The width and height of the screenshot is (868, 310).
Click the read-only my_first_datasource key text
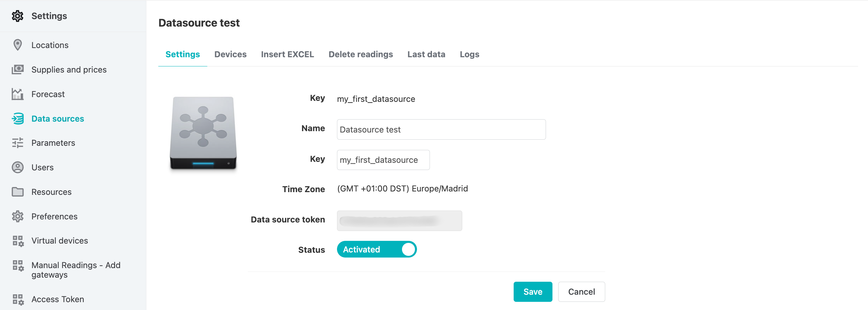pyautogui.click(x=376, y=99)
